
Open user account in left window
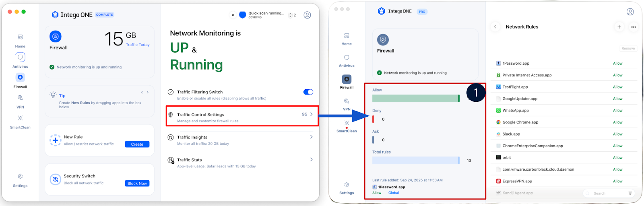click(307, 15)
